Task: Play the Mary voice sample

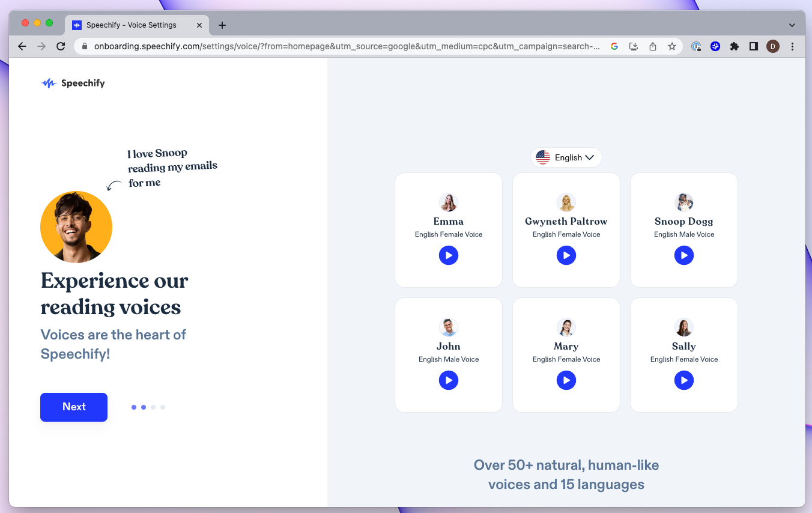Action: click(566, 380)
